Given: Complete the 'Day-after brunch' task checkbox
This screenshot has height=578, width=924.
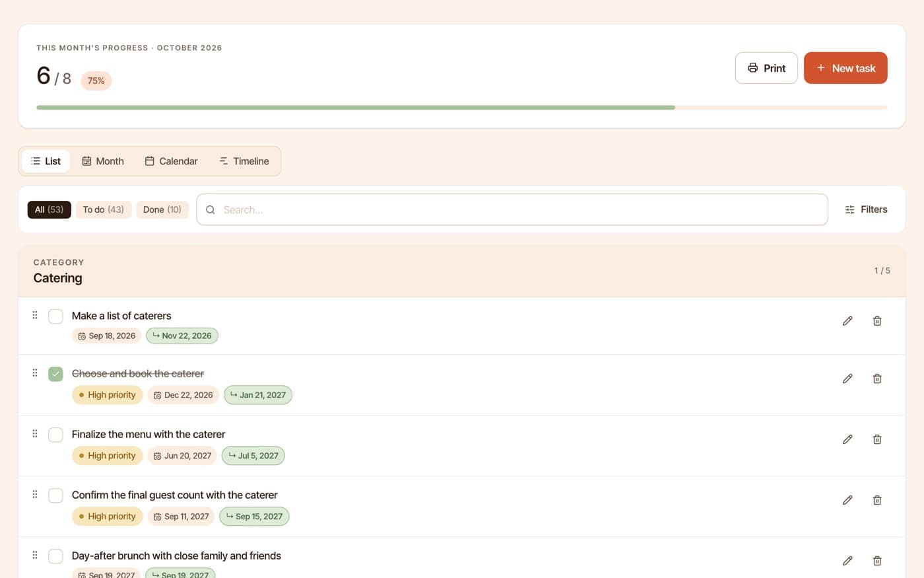Looking at the screenshot, I should click(56, 556).
